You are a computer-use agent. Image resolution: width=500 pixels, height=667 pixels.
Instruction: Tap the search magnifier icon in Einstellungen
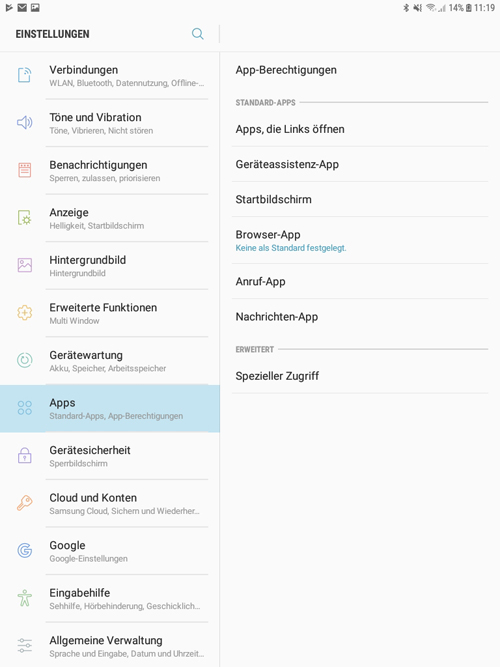pos(197,34)
